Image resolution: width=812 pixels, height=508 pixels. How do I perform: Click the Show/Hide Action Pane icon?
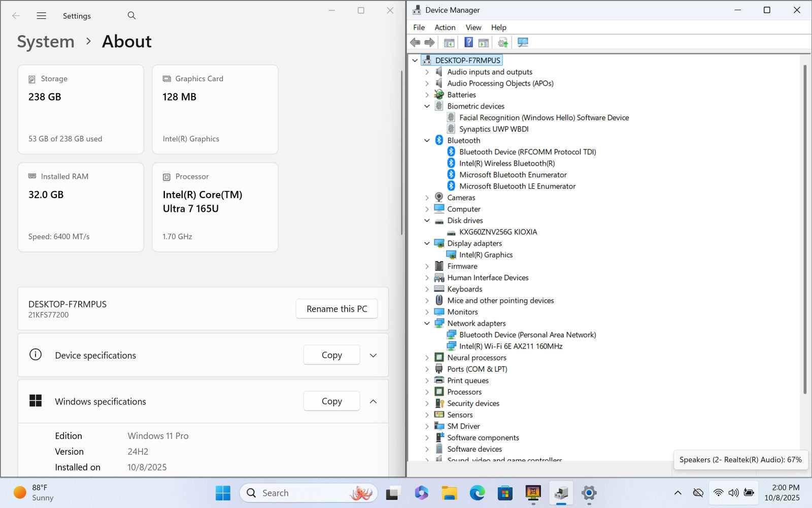tap(484, 43)
